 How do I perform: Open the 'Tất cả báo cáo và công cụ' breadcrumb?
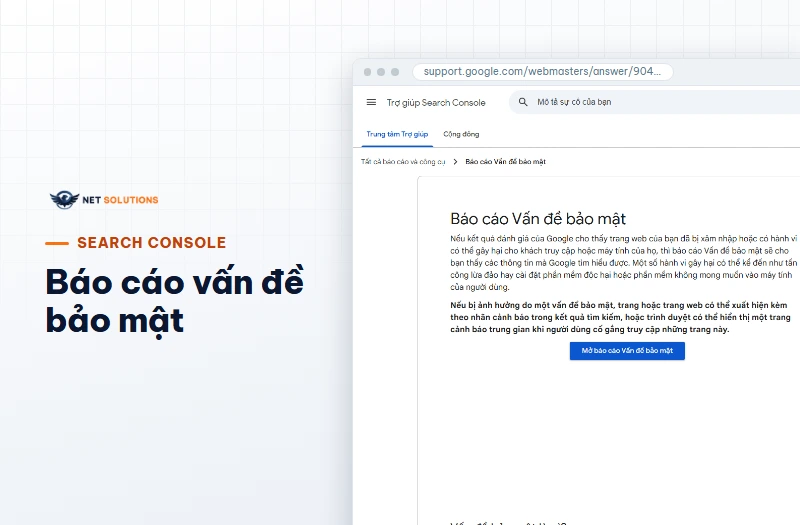403,162
